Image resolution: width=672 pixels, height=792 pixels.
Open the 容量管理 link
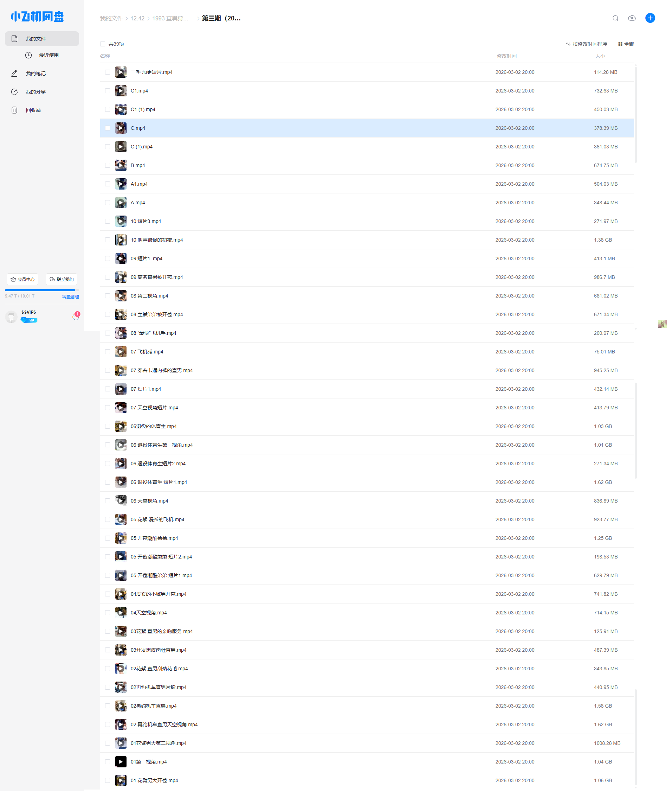pos(71,296)
